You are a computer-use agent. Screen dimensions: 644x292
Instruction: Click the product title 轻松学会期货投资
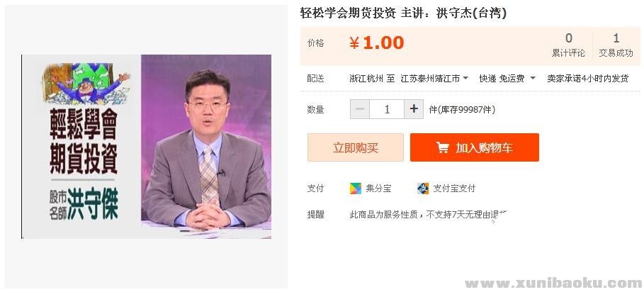point(348,13)
